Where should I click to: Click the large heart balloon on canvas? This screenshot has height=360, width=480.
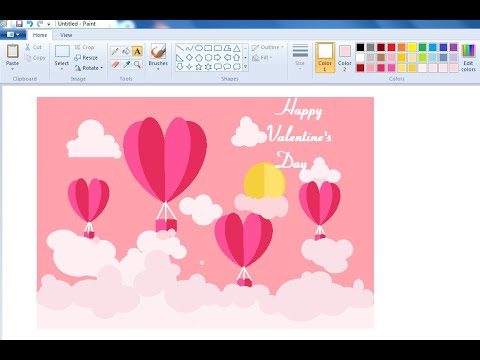(x=165, y=160)
